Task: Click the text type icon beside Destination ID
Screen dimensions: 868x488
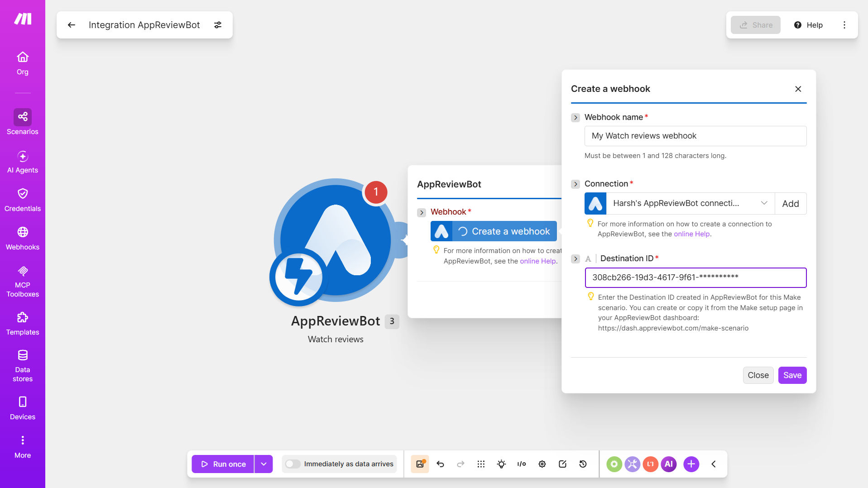Action: coord(588,259)
